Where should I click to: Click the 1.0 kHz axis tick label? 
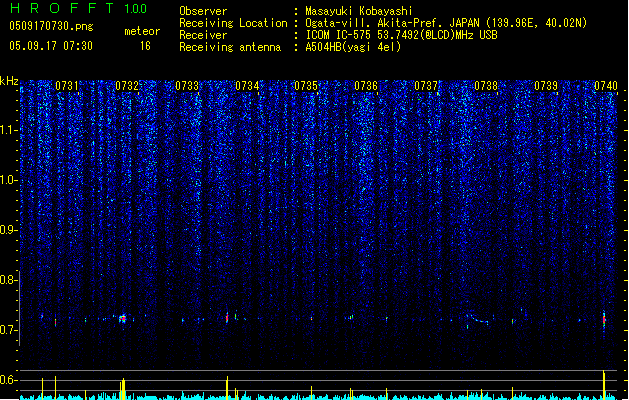[x=8, y=180]
